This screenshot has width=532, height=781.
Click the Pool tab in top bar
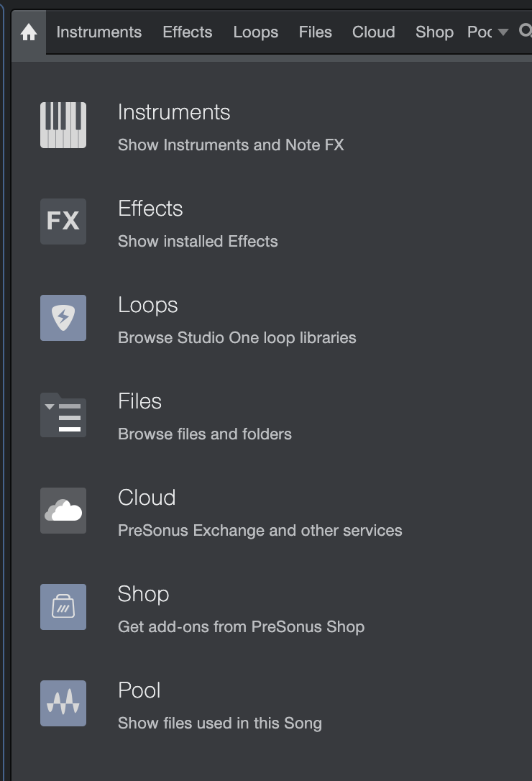[479, 32]
